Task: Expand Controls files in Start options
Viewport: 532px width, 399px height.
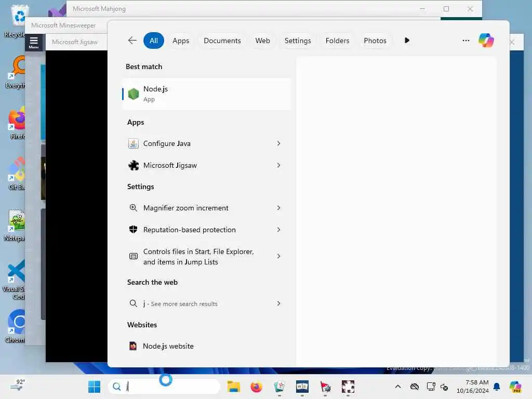Action: point(278,256)
